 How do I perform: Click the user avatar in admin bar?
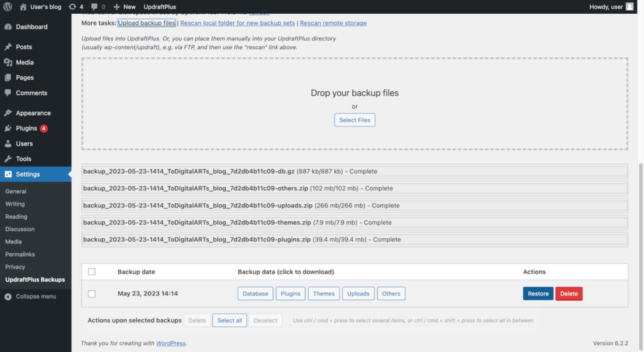(629, 6)
